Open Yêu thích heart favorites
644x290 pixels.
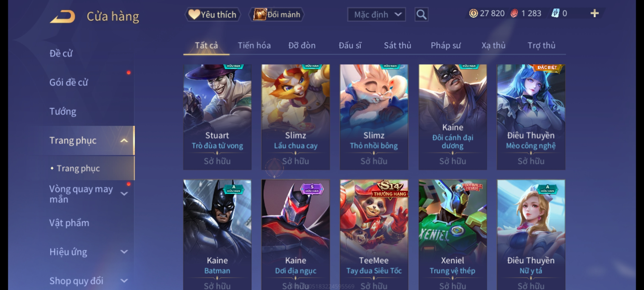213,15
